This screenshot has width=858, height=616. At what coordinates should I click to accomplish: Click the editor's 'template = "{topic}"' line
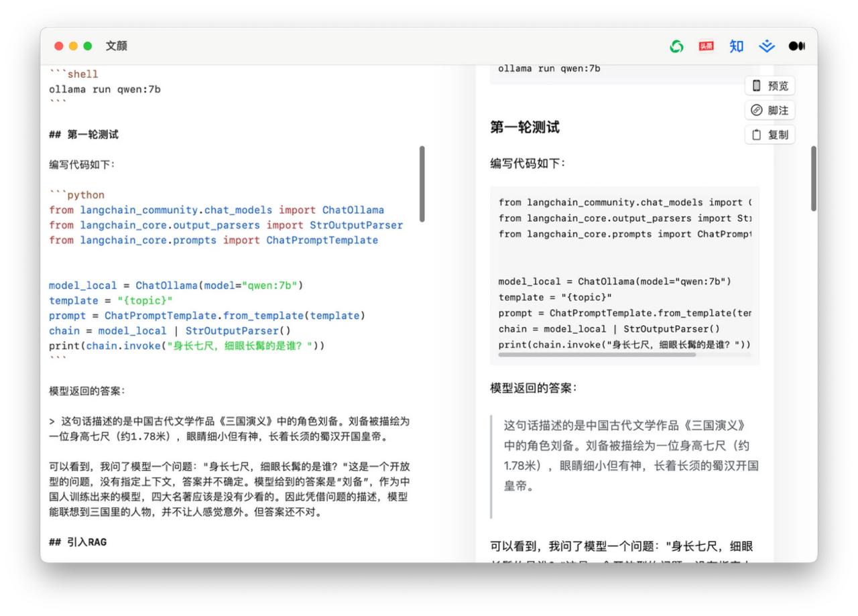[111, 300]
